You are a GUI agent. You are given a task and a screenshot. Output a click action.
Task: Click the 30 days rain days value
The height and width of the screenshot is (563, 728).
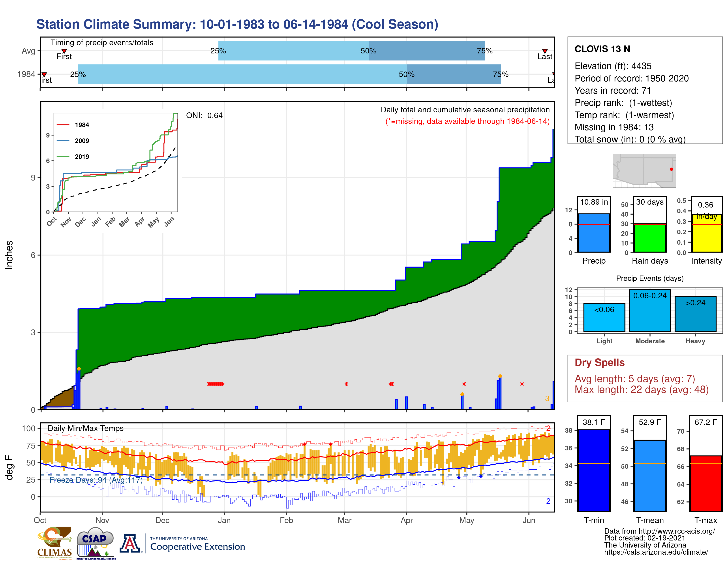coord(650,202)
